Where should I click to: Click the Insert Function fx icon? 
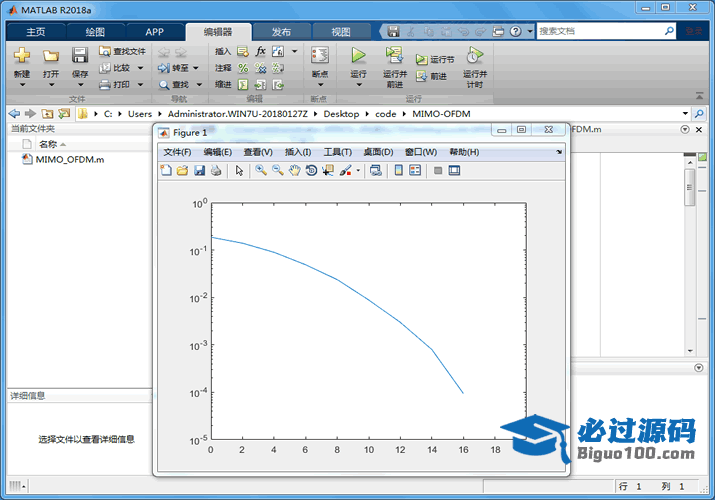tap(261, 51)
